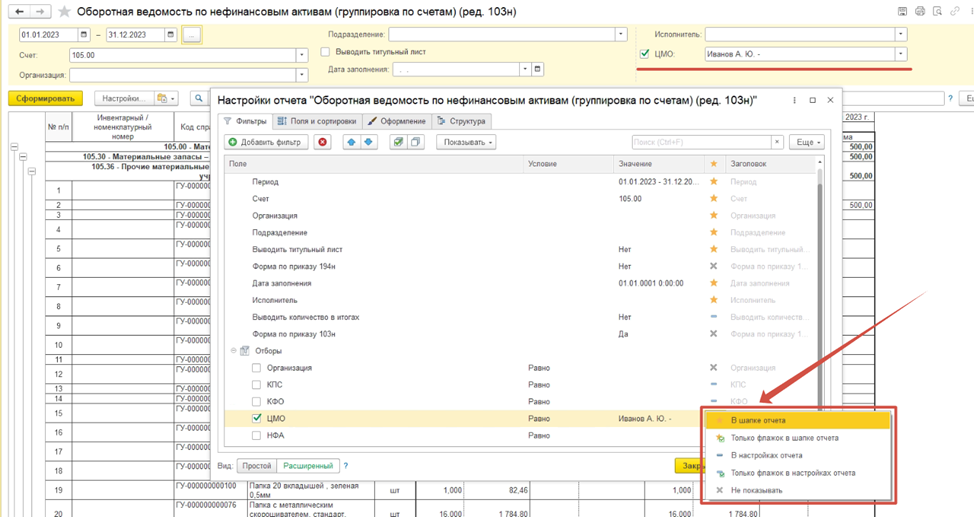The height and width of the screenshot is (517, 974).
Task: Click the check all filters icon
Action: point(398,142)
